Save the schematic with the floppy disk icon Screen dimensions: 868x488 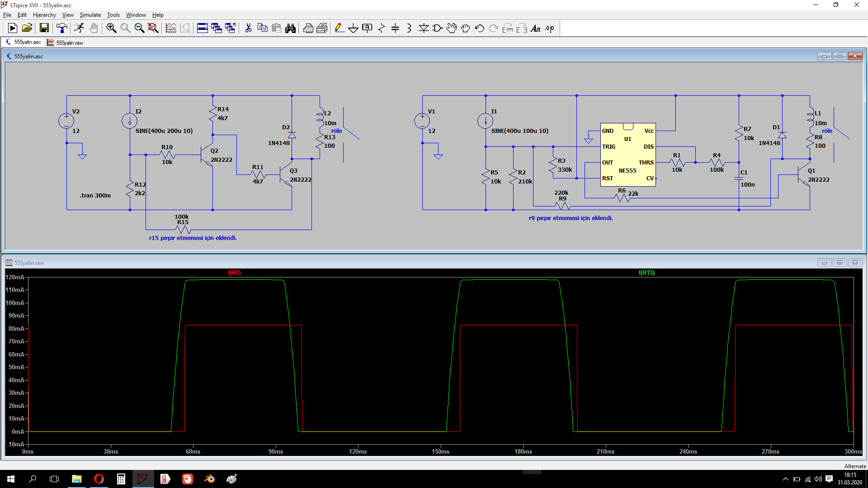[44, 28]
